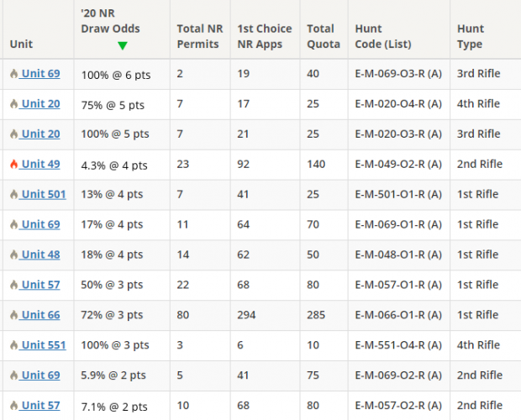Screen dimensions: 521x420
Task: Open the Unit 48 link
Action: 40,255
